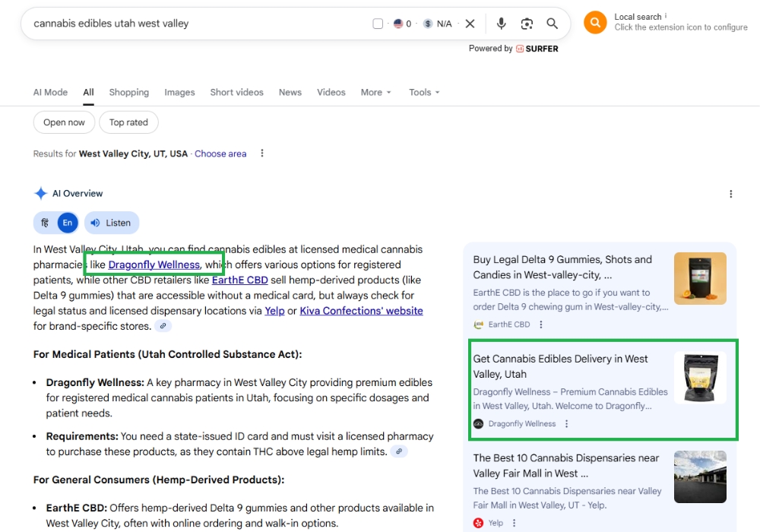Click the dispensary parking lot thumbnail
This screenshot has width=760, height=532.
700,477
